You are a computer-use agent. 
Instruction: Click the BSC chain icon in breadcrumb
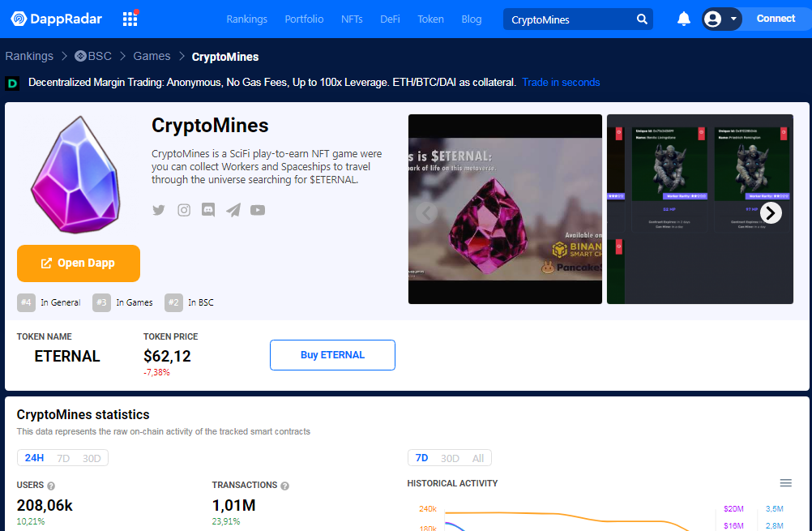[x=80, y=56]
